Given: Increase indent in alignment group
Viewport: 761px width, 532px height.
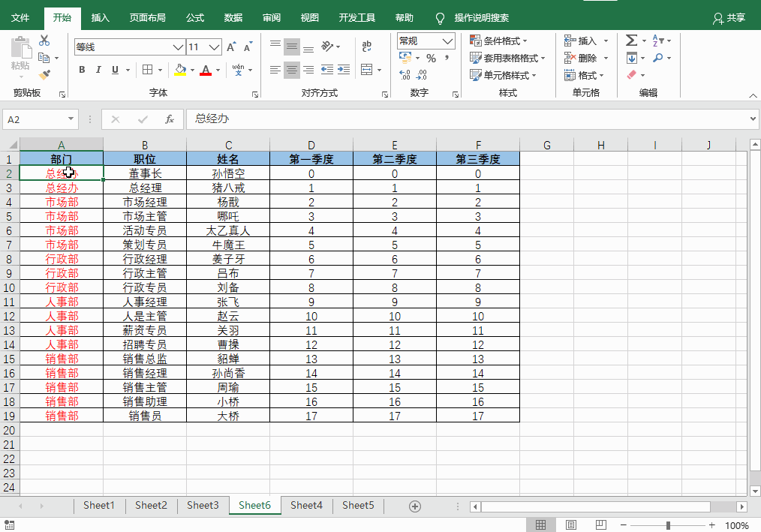Looking at the screenshot, I should pos(344,70).
